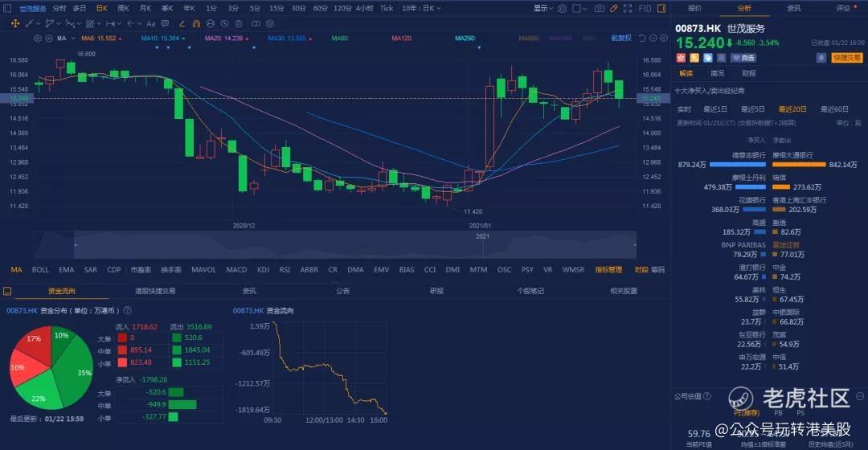Open the help icon next to 资金分布

click(x=127, y=310)
